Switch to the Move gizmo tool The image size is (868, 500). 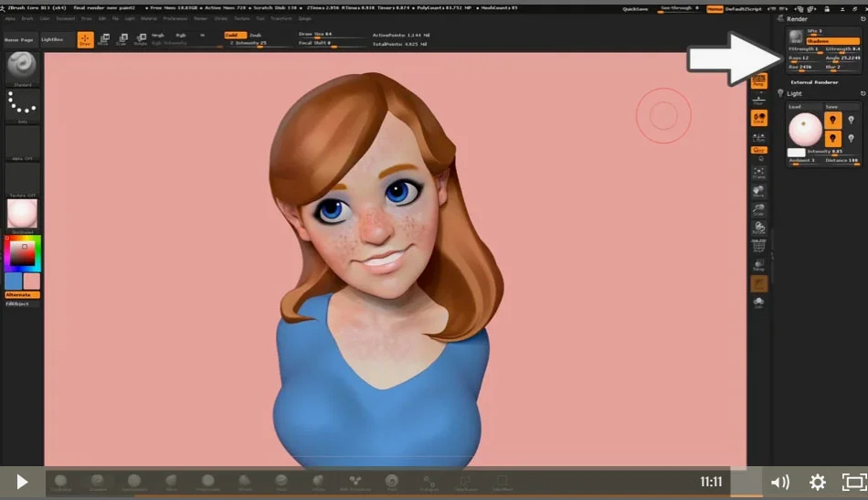[x=103, y=39]
